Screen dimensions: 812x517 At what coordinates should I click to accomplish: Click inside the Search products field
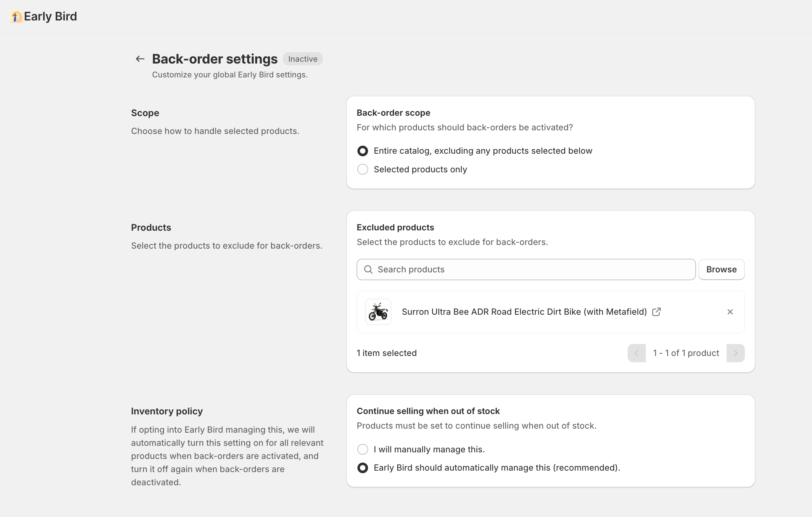[x=475, y=269]
